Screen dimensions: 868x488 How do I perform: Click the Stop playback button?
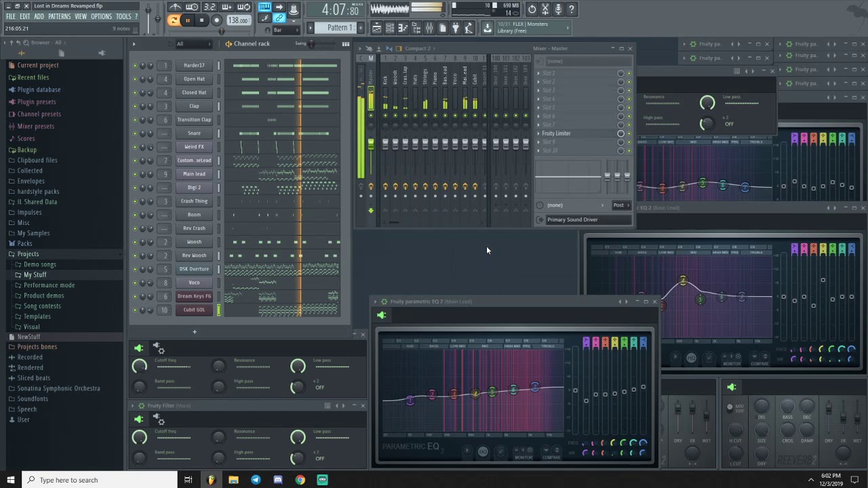(201, 20)
